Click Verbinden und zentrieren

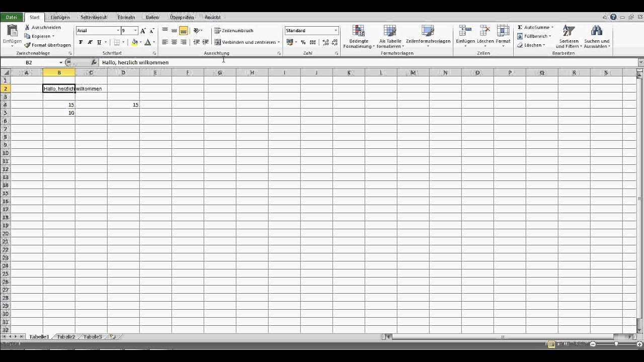[245, 42]
